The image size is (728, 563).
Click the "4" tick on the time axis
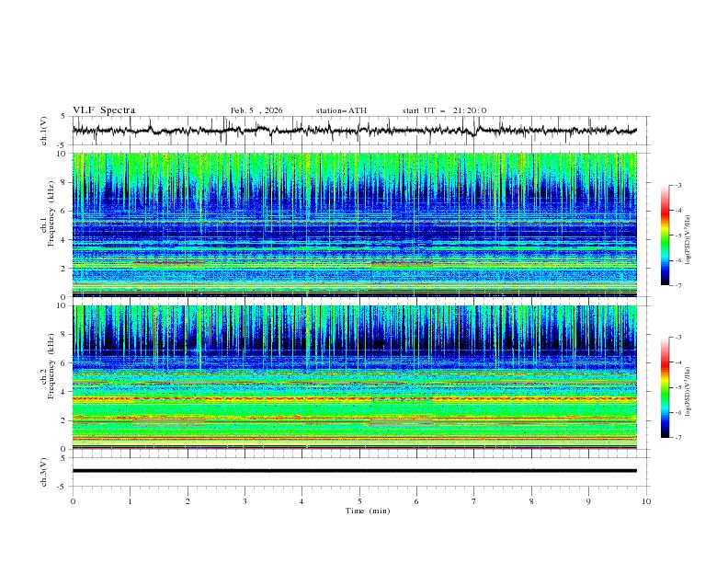point(301,501)
